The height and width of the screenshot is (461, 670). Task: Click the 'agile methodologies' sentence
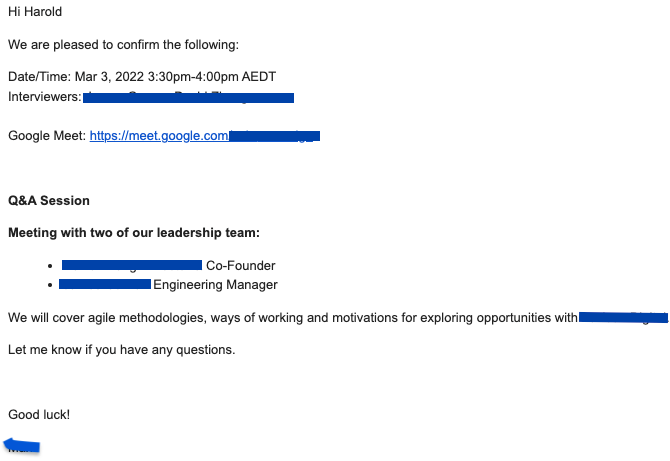point(293,318)
